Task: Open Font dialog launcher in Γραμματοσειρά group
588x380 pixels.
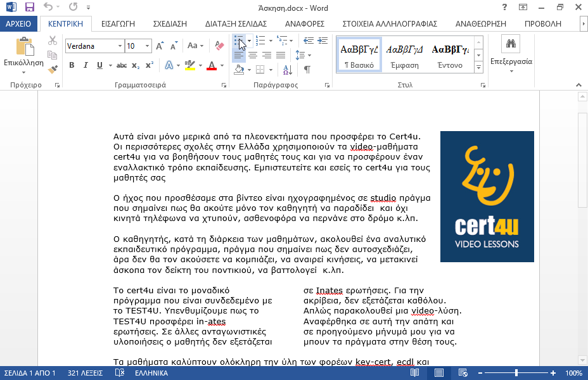Action: pyautogui.click(x=224, y=85)
